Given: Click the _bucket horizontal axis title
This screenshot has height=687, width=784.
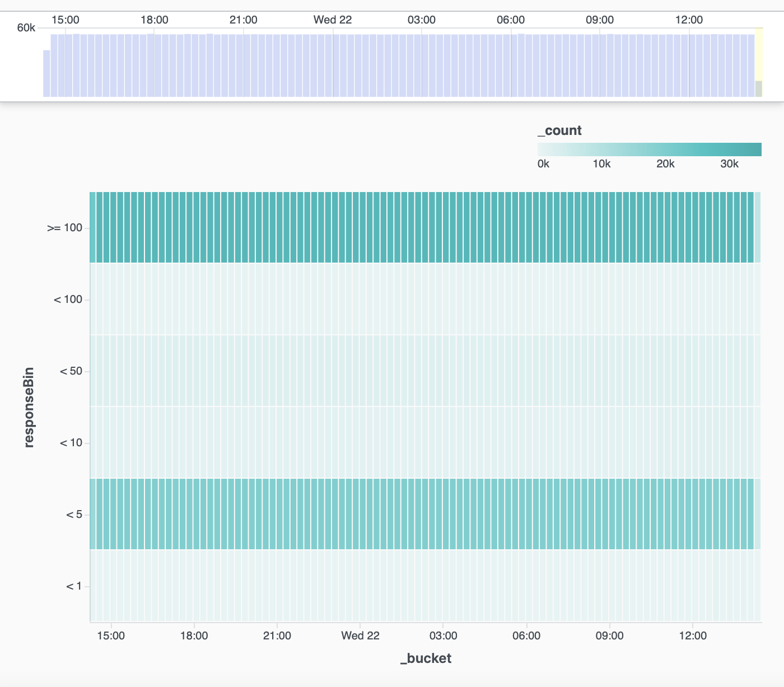Looking at the screenshot, I should [426, 658].
